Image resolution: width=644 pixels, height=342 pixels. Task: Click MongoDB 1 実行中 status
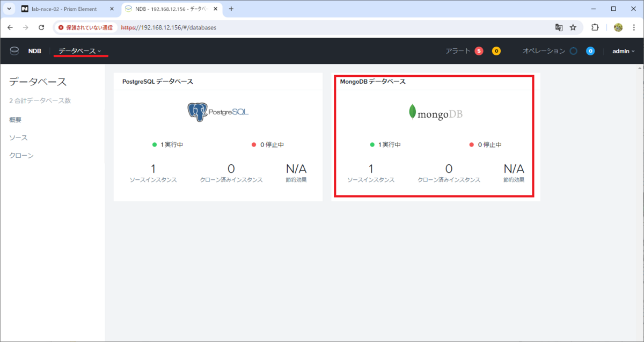pos(385,144)
